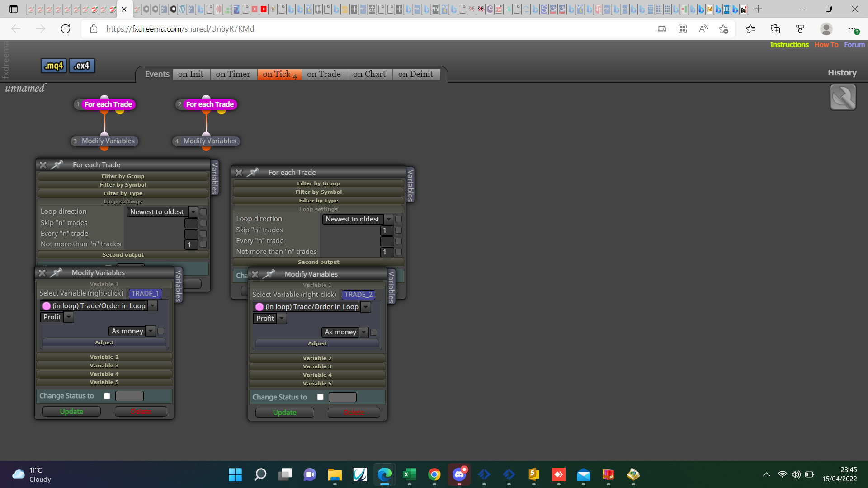Toggle Skip "n" trades checkbox in left For each Trade panel
The image size is (868, 488).
[203, 223]
